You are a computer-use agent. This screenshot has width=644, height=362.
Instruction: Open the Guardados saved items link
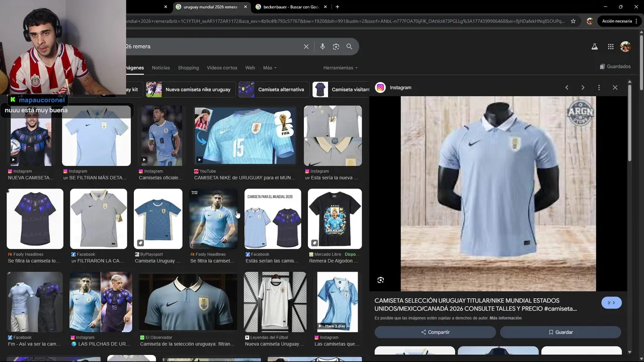[615, 66]
